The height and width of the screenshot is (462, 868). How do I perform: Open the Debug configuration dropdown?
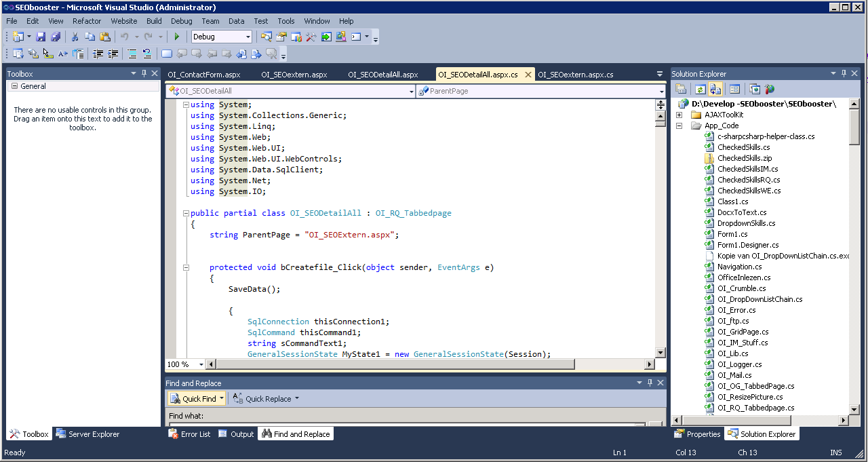pyautogui.click(x=248, y=37)
